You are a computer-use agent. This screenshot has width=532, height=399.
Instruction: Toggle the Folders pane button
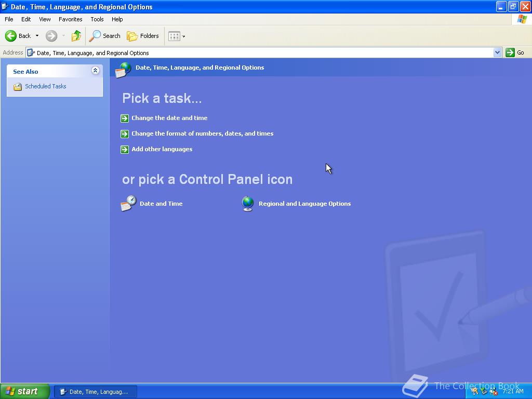pyautogui.click(x=142, y=36)
